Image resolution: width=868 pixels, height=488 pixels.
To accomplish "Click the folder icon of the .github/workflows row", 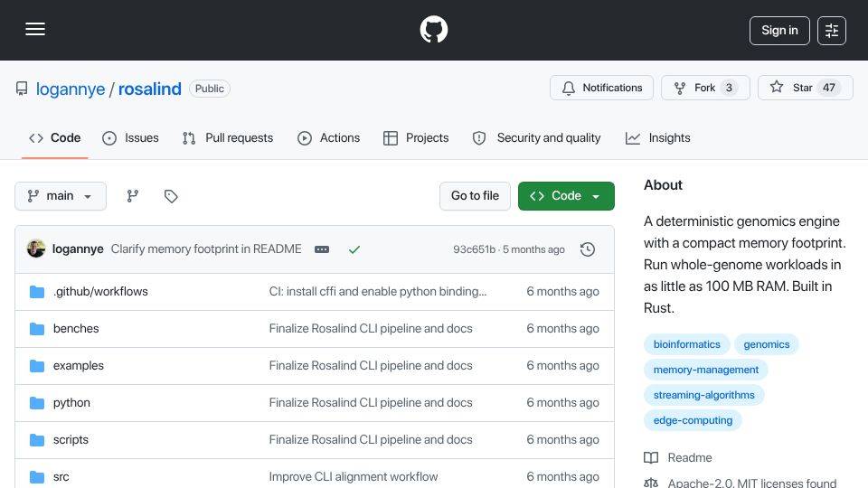I will click(x=37, y=292).
